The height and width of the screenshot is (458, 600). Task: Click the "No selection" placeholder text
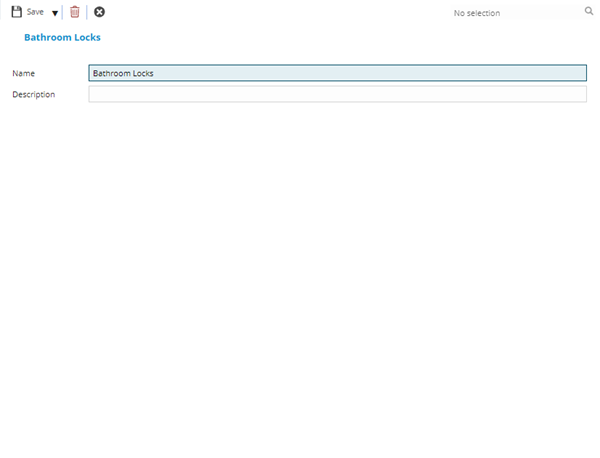pos(476,13)
